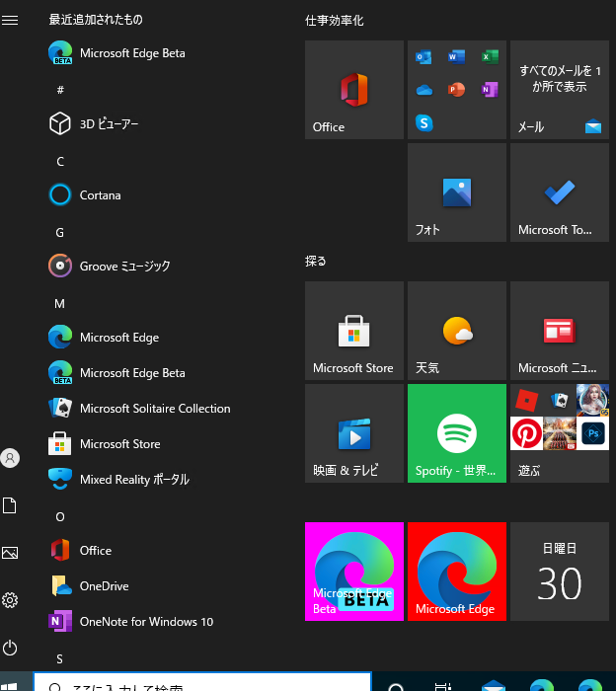616x691 pixels.
Task: Click the # letter header
Action: tap(60, 90)
